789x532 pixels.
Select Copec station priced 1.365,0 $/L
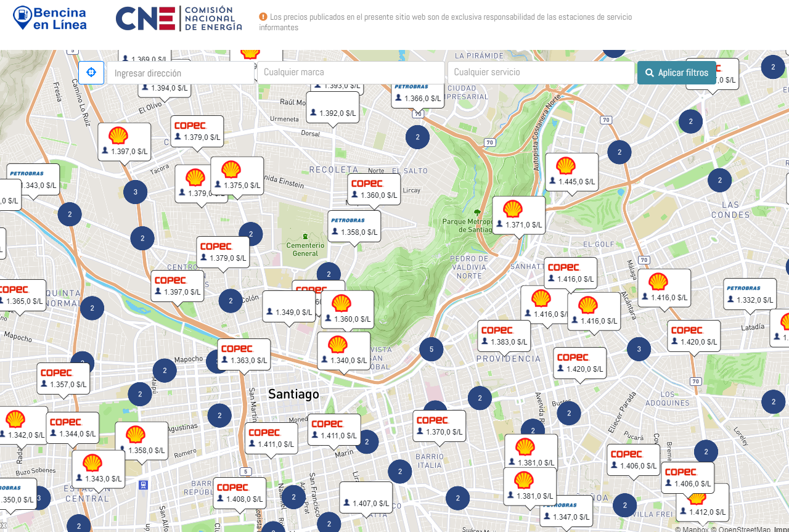(x=20, y=295)
